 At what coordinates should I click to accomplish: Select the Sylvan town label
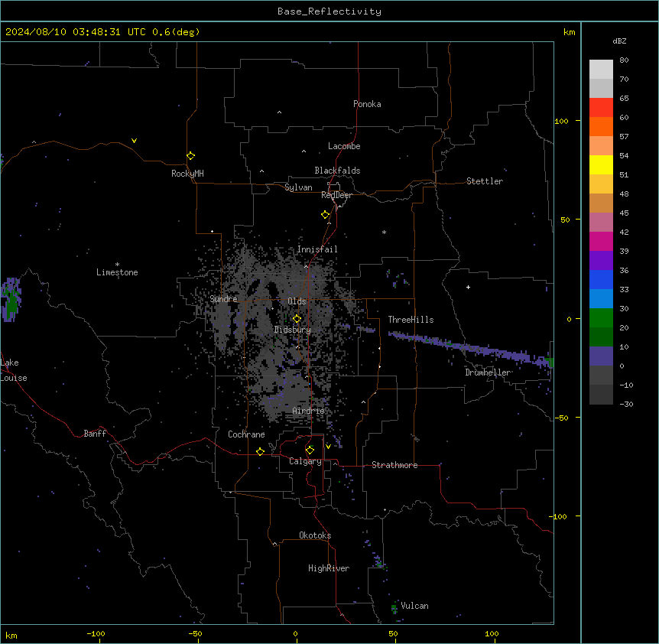[x=298, y=187]
